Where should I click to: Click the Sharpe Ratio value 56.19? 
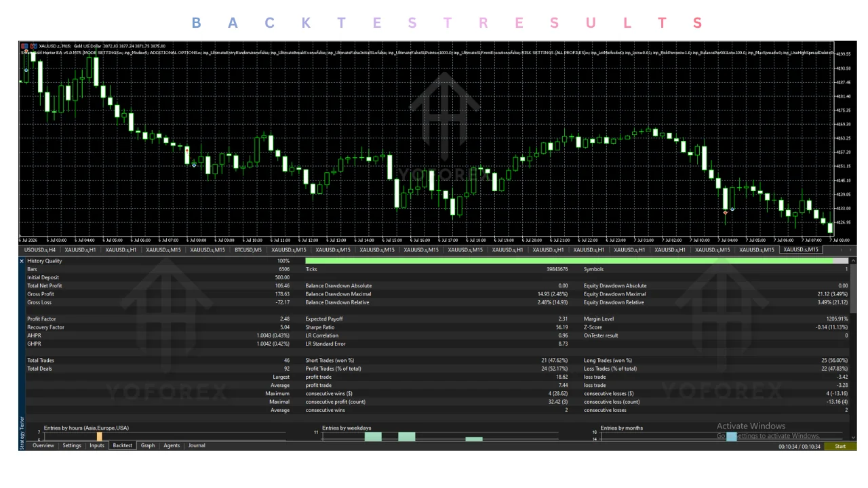561,327
